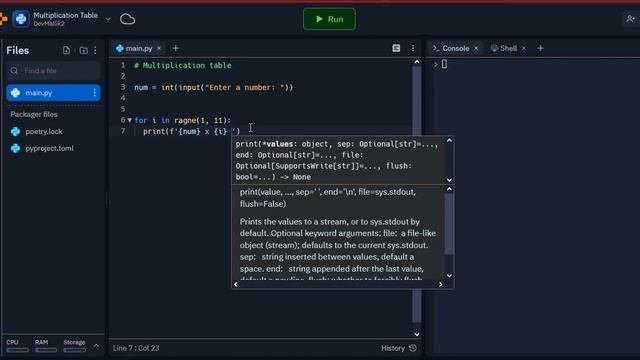The image size is (640, 360).
Task: Click the console prompt input
Action: [x=444, y=64]
